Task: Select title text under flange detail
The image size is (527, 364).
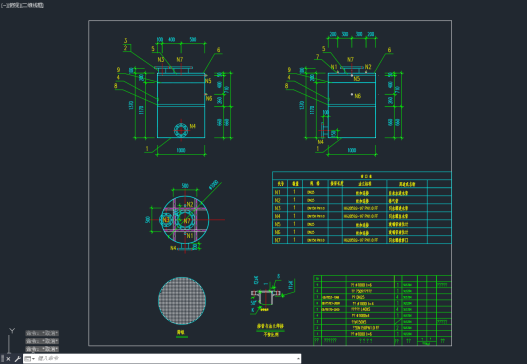Action: (271, 326)
